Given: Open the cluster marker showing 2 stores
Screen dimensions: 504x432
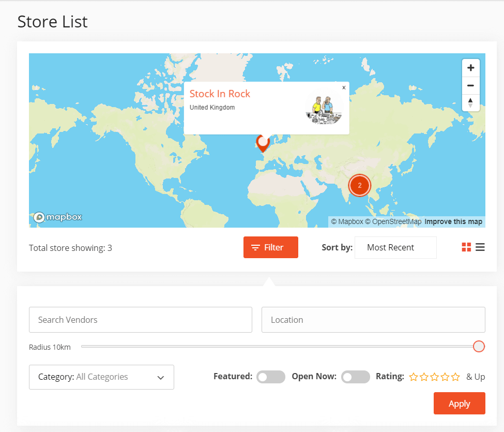Looking at the screenshot, I should tap(359, 185).
